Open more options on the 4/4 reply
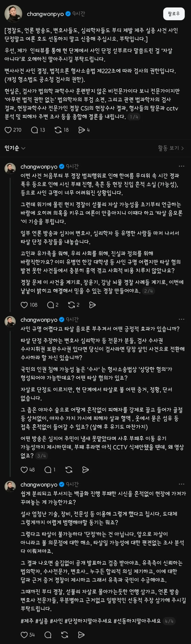The height and width of the screenshot is (644, 191). point(181,484)
